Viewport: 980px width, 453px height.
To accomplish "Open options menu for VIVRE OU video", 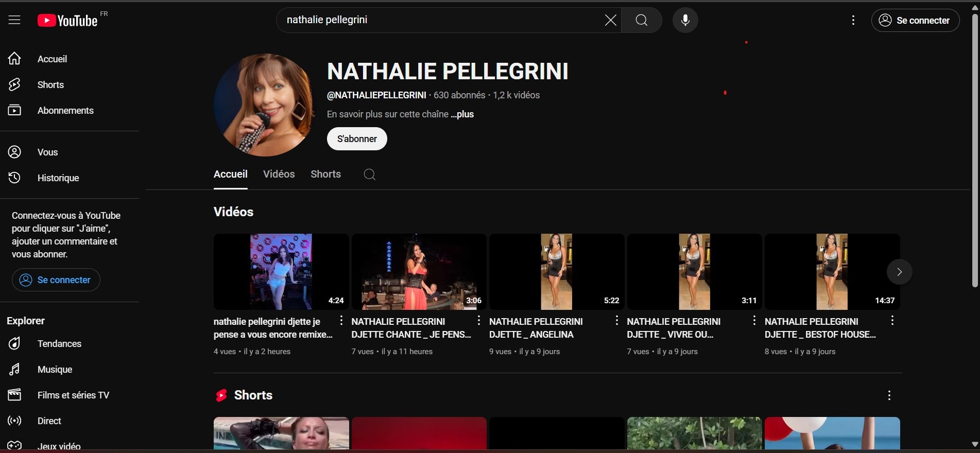I will 754,321.
